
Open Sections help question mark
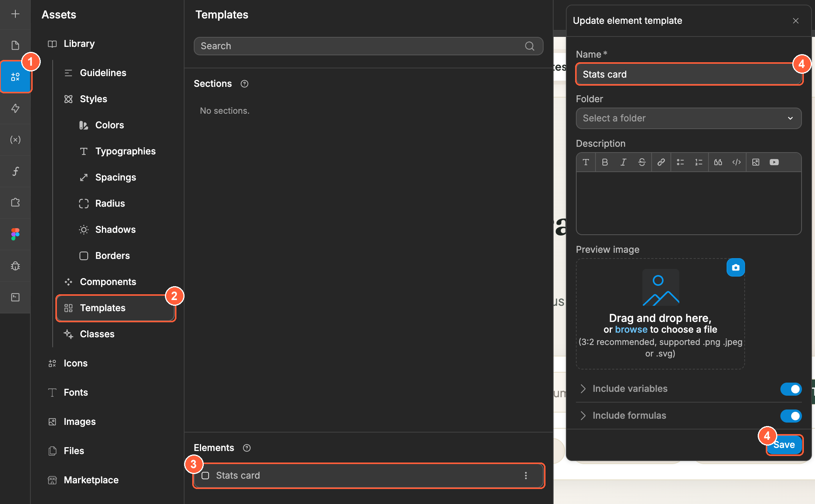pos(244,84)
